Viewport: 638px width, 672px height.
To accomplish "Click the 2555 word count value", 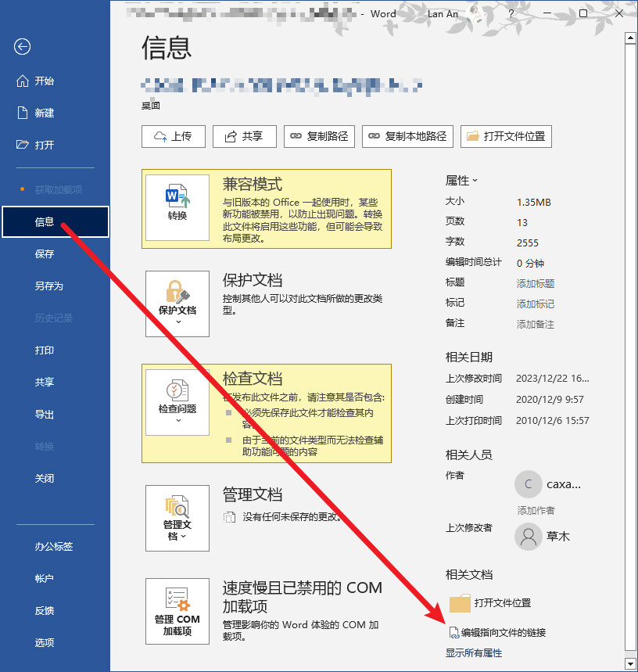I will (x=528, y=243).
